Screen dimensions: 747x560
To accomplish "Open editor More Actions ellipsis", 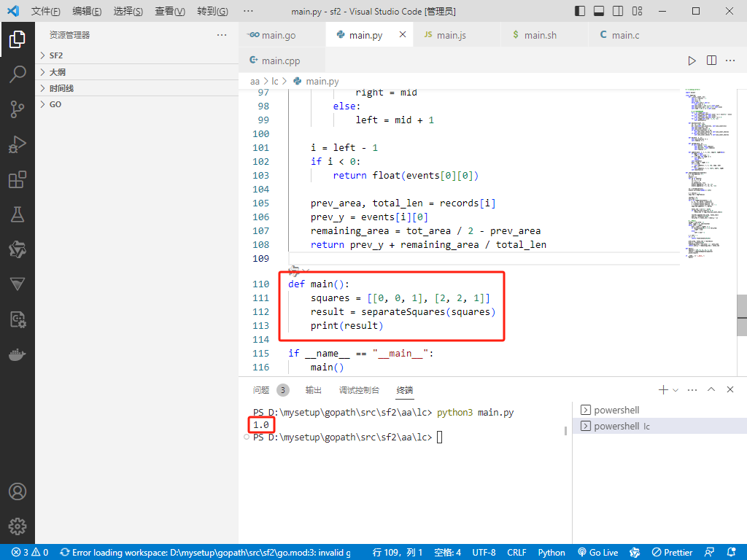I will (730, 61).
